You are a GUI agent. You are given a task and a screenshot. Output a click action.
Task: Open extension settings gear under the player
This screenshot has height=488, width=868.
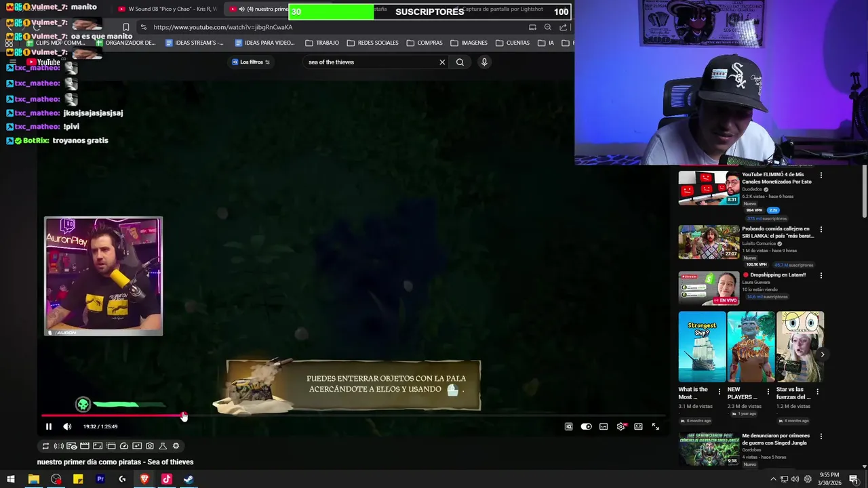coord(176,446)
